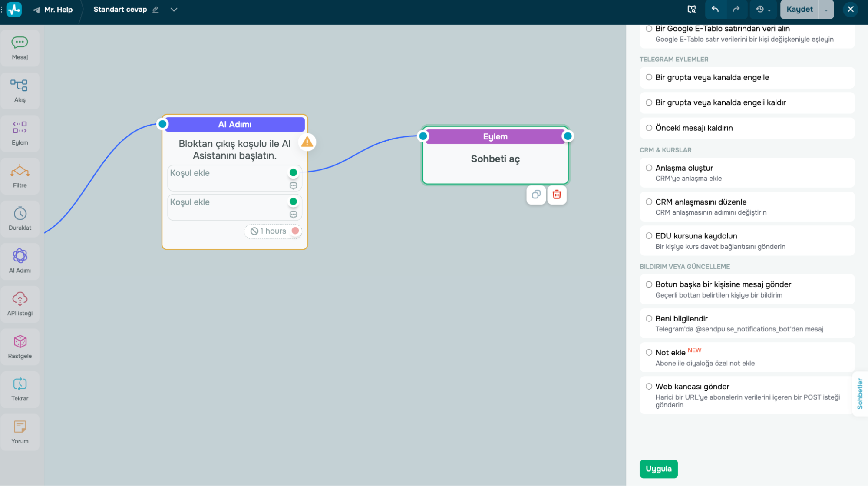Select 'Web kancası gönder' radio option

[x=649, y=386]
